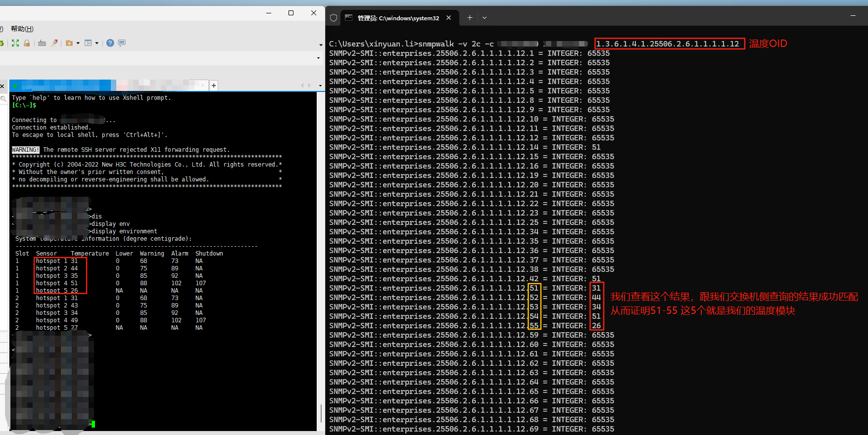Open the 帮助(H) menu
The height and width of the screenshot is (435, 868).
(22, 29)
